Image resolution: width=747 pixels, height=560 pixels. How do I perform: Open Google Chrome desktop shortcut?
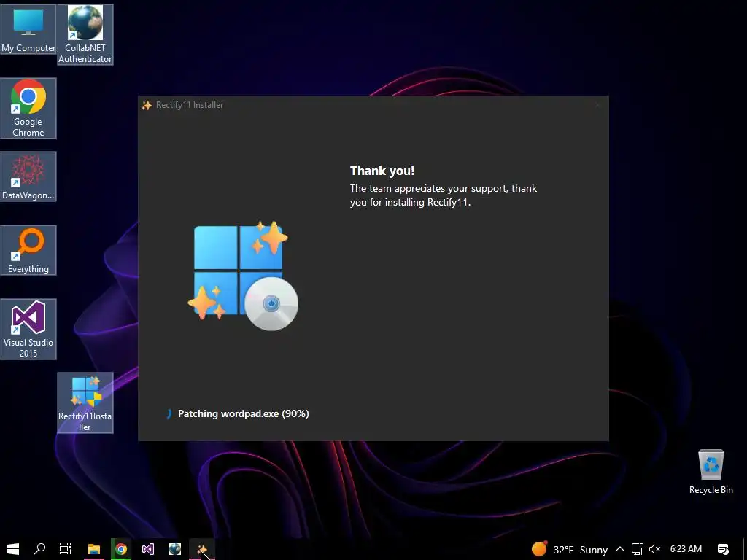tap(28, 108)
